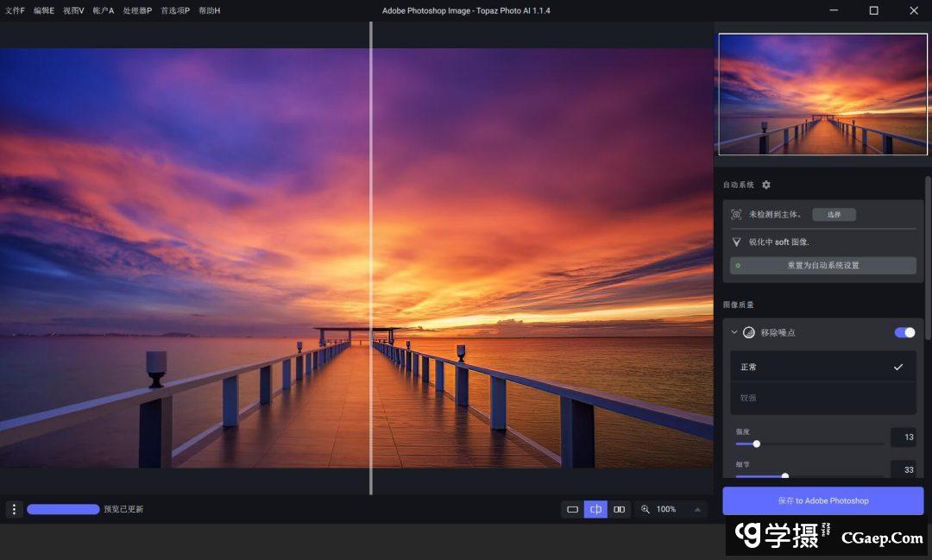Expand the zoom level arrow dropdown
Viewport: 932px width, 560px height.
[x=697, y=510]
